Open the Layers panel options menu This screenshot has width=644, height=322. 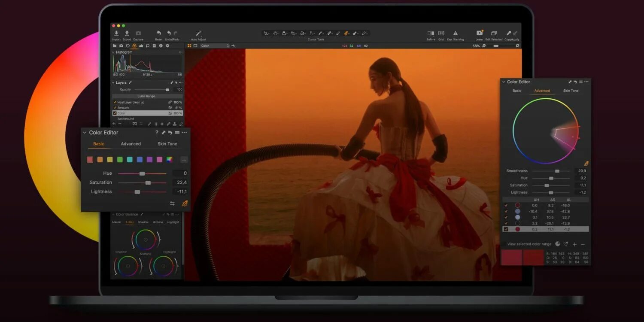181,82
